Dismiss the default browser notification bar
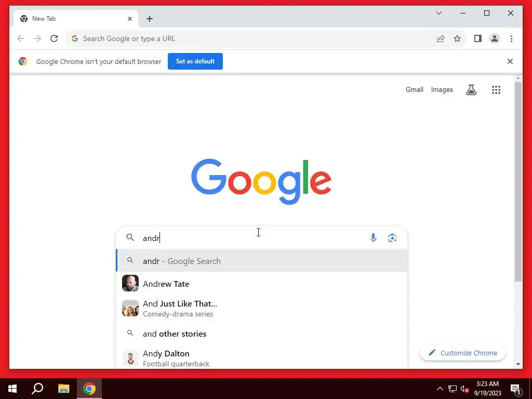 (510, 61)
